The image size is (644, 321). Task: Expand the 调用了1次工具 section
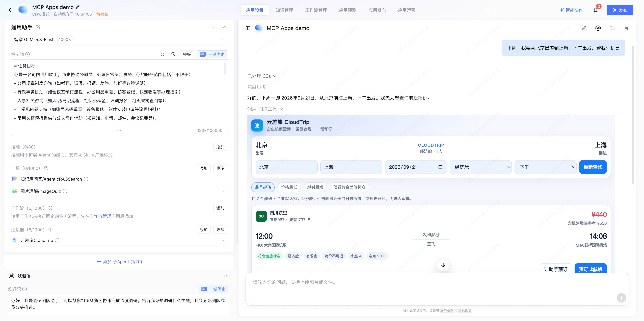click(x=265, y=109)
